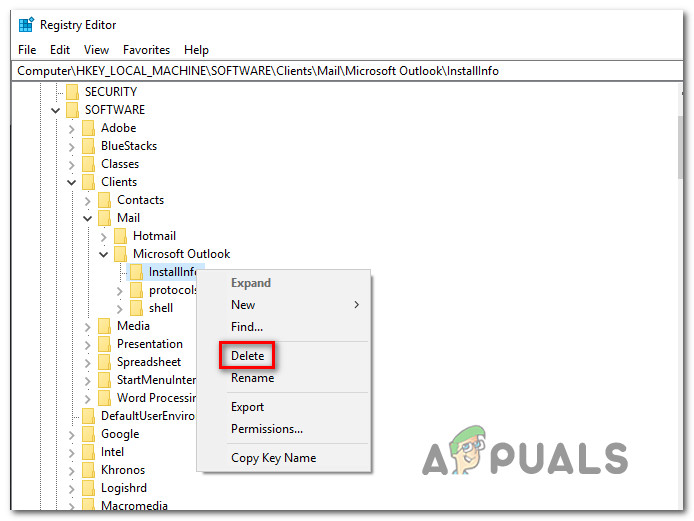Select the Logishrd key label
This screenshot has height=521, width=694.
[123, 488]
